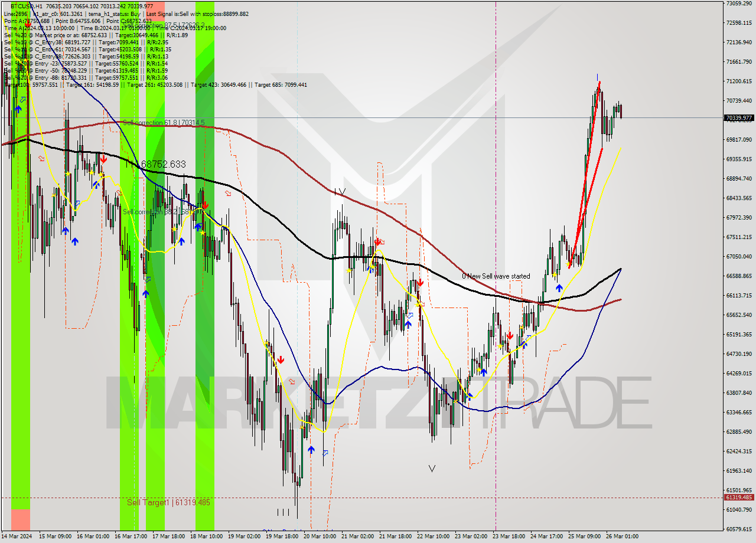Click the '21 Mar 02:00' time axis label

[357, 537]
